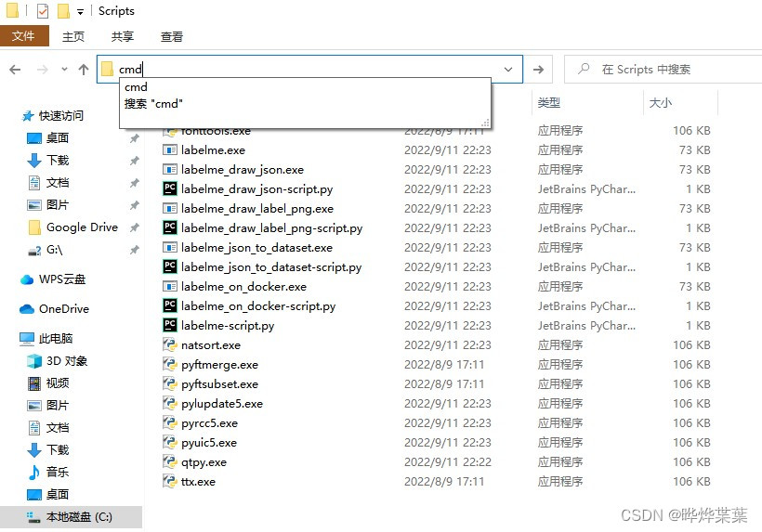Click the search box in Scripts
762x532 pixels.
[x=663, y=70]
